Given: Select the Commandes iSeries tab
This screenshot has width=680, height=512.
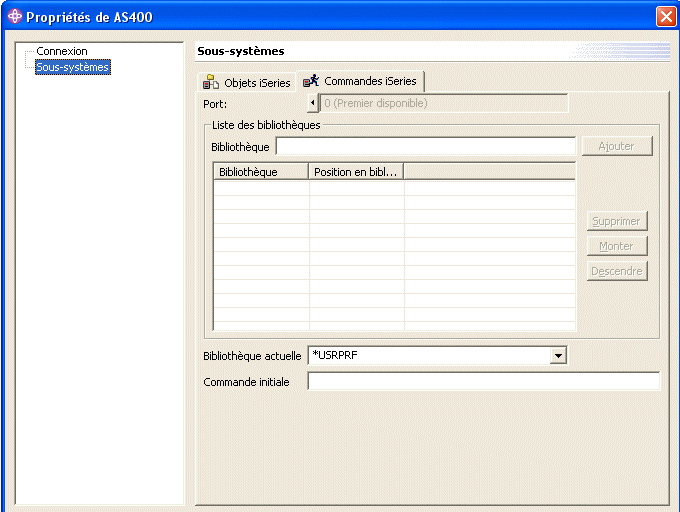Looking at the screenshot, I should 360,81.
